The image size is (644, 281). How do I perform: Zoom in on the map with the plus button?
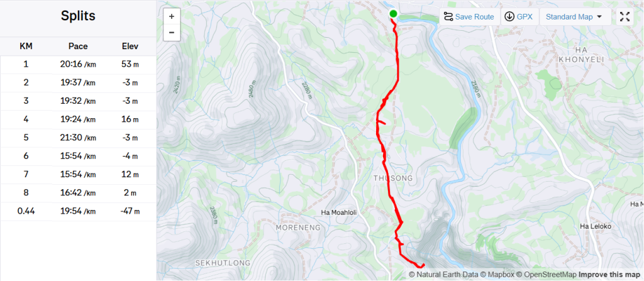point(172,17)
